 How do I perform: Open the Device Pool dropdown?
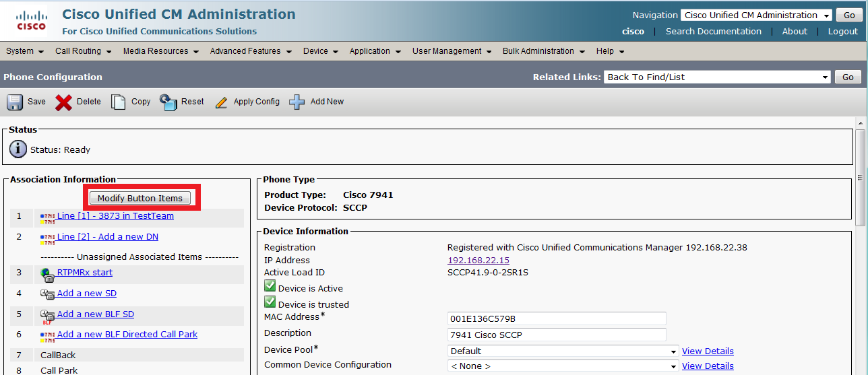click(x=563, y=351)
